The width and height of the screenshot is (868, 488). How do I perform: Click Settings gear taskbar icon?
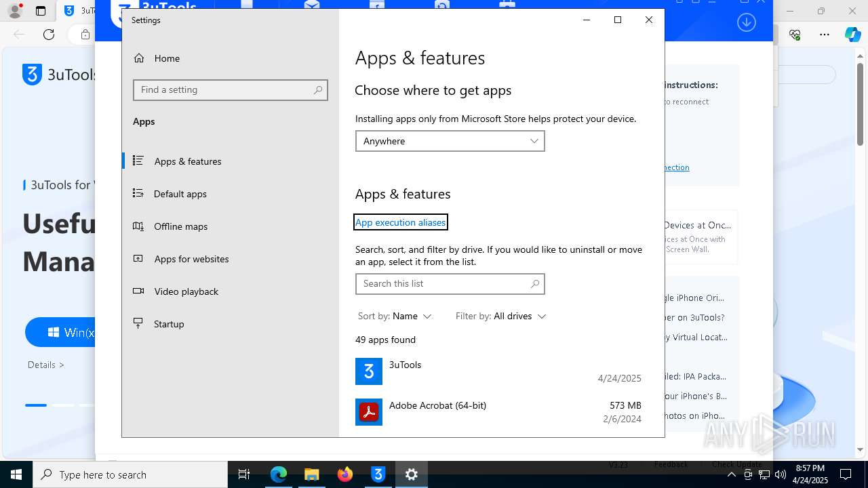[x=412, y=474]
